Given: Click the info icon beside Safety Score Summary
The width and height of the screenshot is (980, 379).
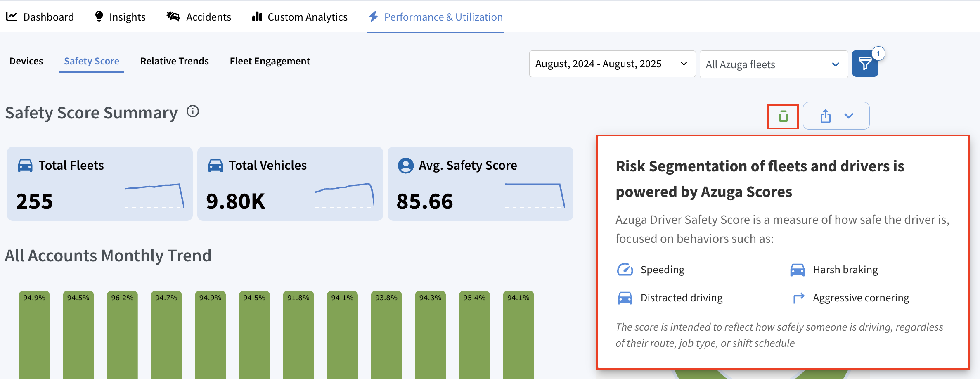Looking at the screenshot, I should pos(193,111).
